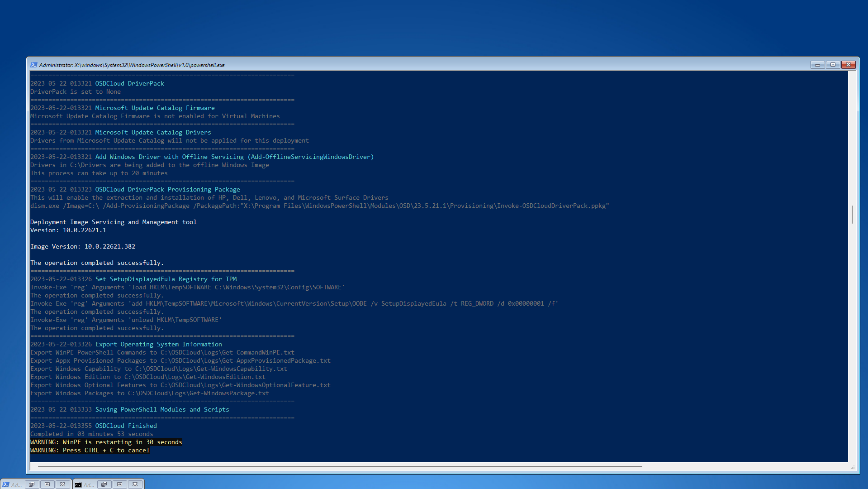Maximize the minimized PowerShell window

click(47, 484)
